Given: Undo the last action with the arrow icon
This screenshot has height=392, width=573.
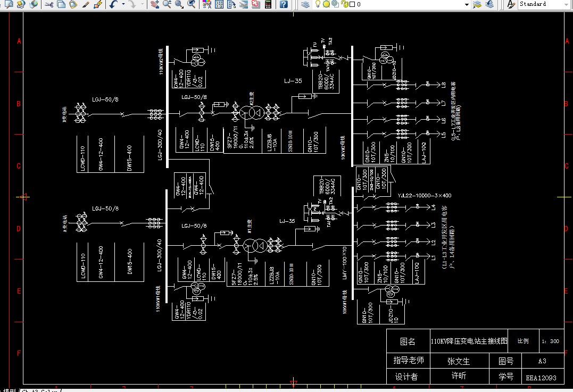Looking at the screenshot, I should (114, 4).
